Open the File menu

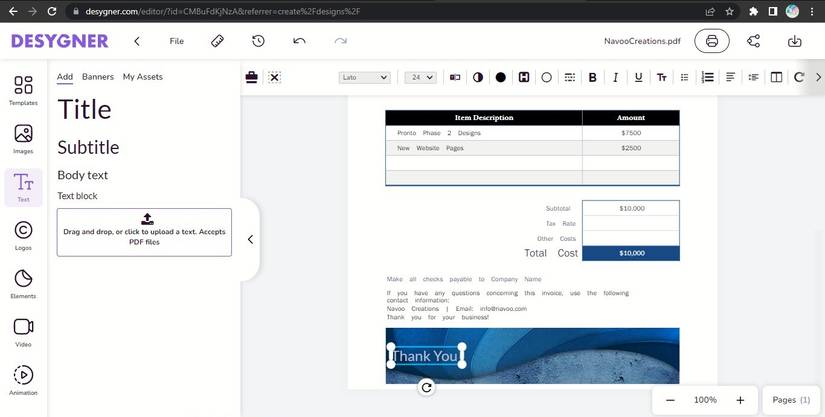click(176, 41)
